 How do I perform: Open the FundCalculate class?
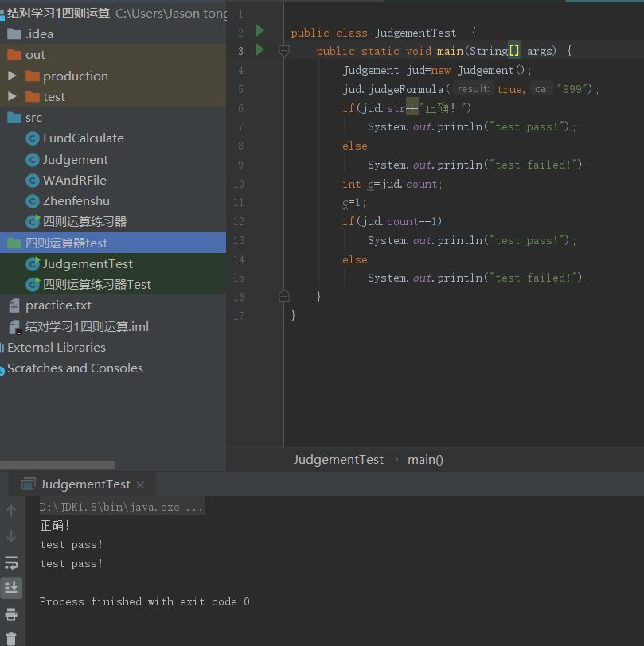tap(83, 138)
